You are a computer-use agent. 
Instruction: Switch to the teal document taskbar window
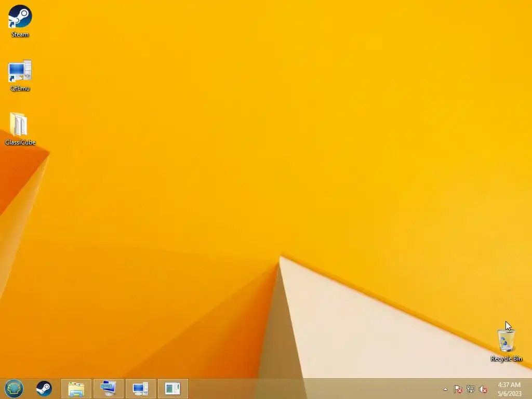172,389
